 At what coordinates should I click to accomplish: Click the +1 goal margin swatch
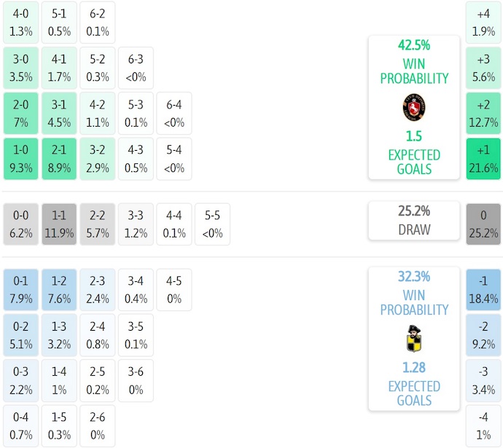pos(483,159)
